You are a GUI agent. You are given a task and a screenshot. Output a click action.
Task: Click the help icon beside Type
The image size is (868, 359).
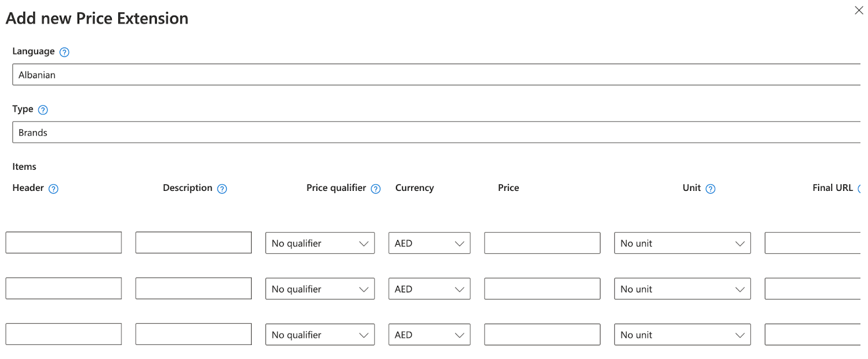click(x=43, y=110)
